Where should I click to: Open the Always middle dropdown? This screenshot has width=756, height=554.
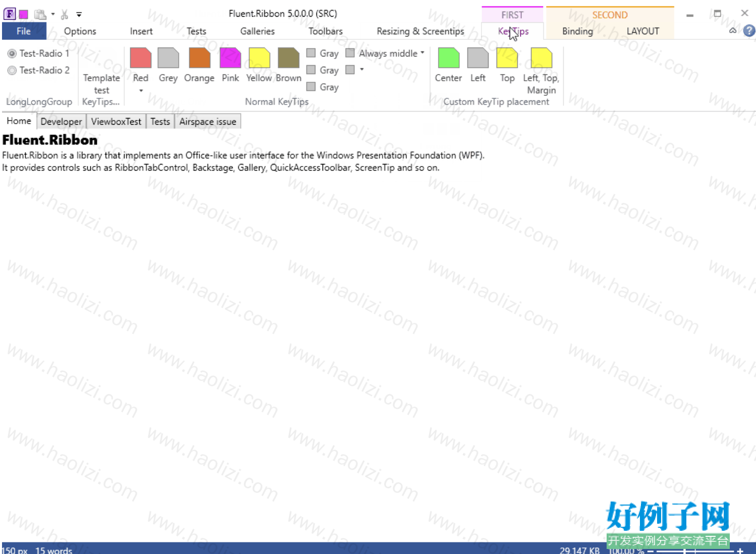(385, 53)
